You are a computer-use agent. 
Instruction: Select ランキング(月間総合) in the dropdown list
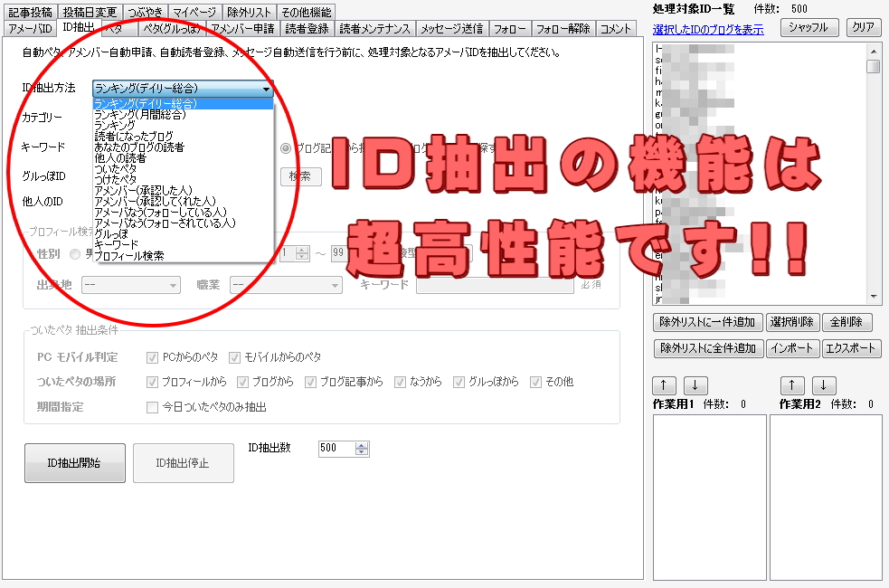[140, 115]
